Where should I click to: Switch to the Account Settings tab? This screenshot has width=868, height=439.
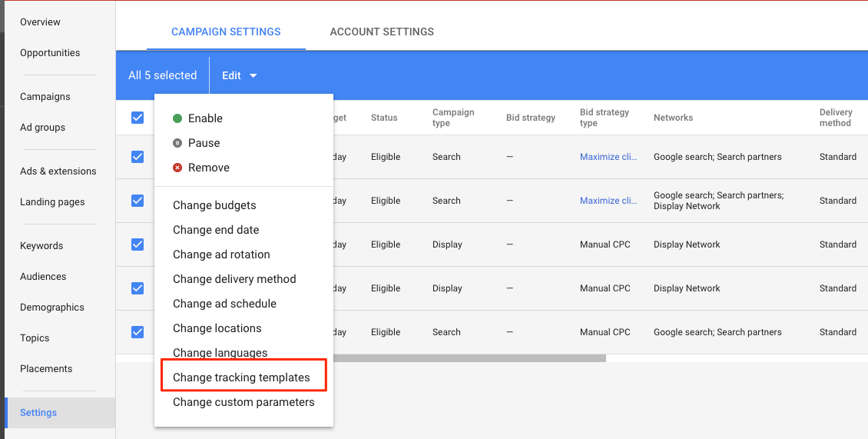(382, 32)
